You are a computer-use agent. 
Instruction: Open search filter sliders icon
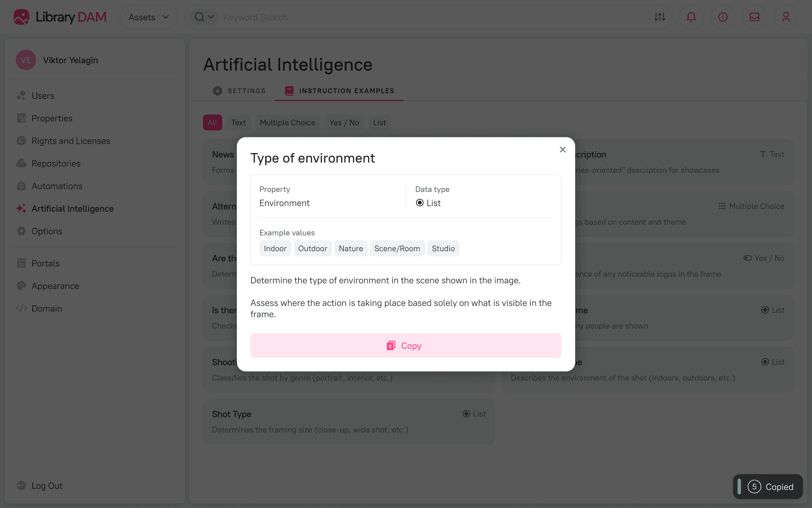[x=659, y=17]
